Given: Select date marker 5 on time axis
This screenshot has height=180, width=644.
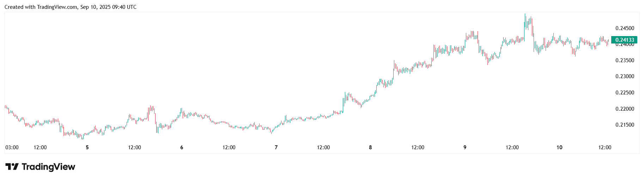Looking at the screenshot, I should click(87, 147).
